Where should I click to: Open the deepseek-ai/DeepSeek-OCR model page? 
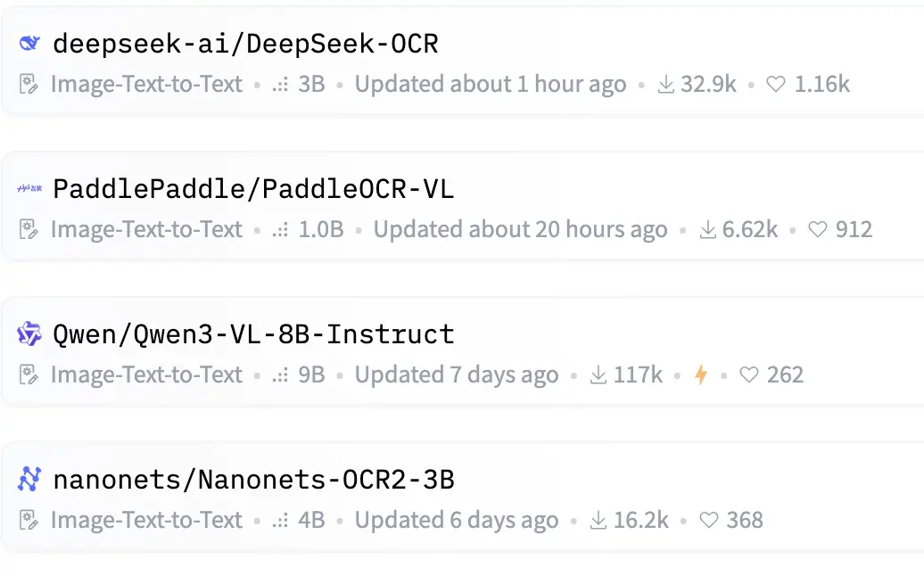pos(245,43)
